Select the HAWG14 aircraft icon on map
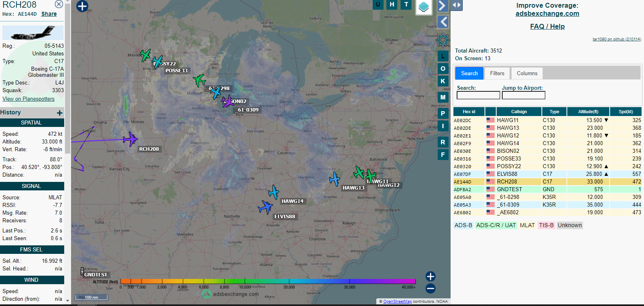Viewport: 644px width, 306px height. pos(274,192)
